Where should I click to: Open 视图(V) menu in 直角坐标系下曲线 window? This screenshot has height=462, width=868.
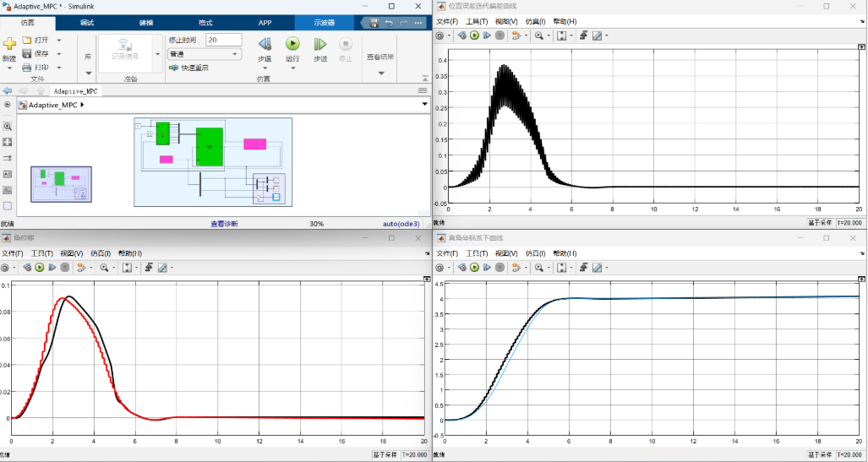coord(506,253)
